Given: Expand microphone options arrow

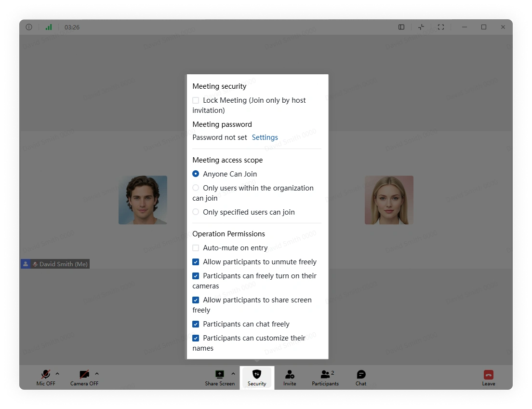Looking at the screenshot, I should coord(57,374).
